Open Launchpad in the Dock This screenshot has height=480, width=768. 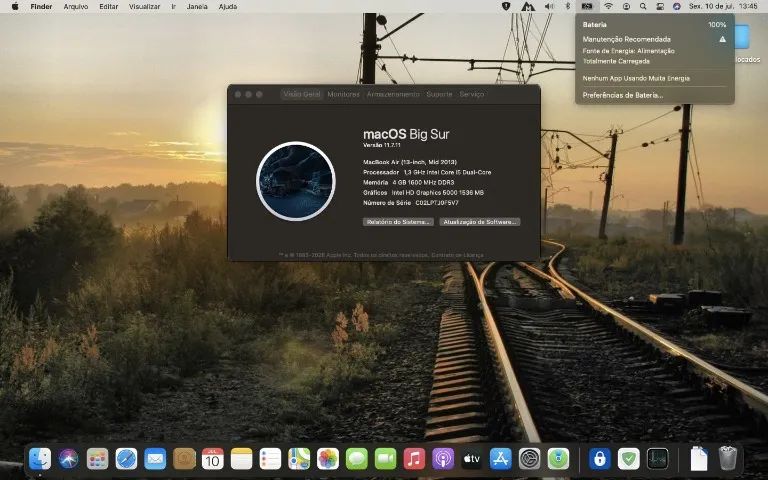(x=97, y=459)
